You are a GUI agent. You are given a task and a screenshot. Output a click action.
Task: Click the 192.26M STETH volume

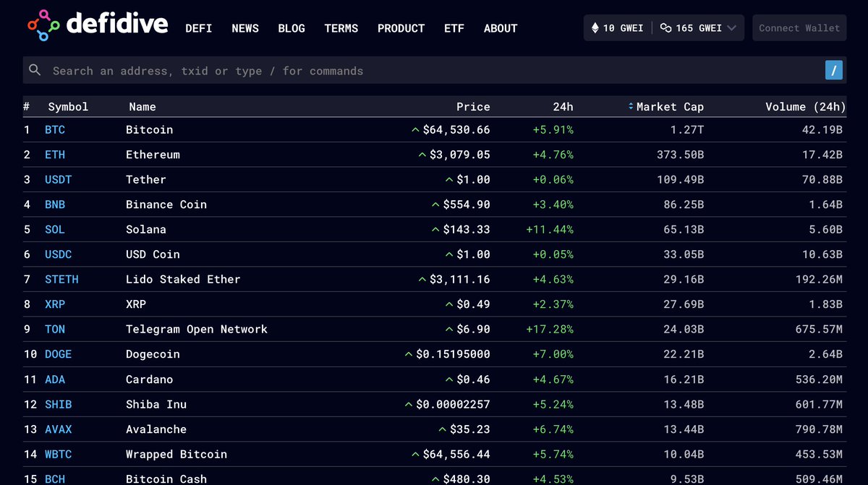pos(819,280)
